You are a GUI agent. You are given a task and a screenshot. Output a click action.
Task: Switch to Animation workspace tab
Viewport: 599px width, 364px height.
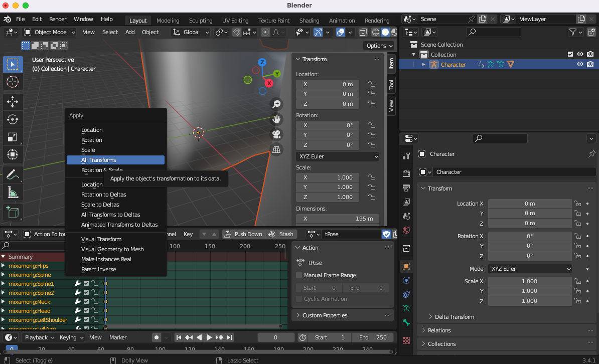point(342,20)
